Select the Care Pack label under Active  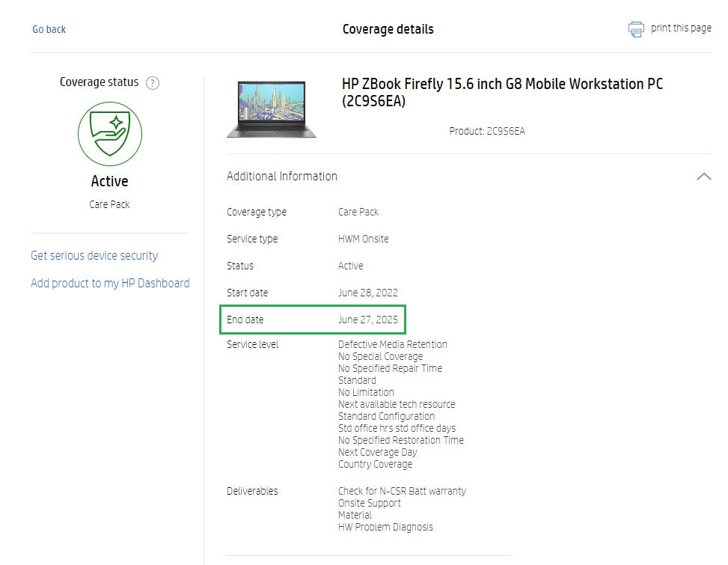pos(109,204)
